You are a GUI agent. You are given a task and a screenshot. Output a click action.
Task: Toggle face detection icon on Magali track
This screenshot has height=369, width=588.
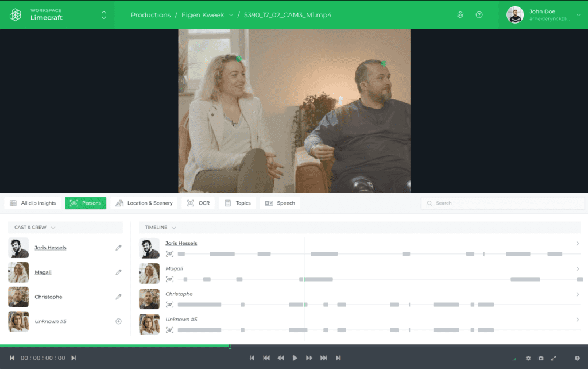point(169,279)
